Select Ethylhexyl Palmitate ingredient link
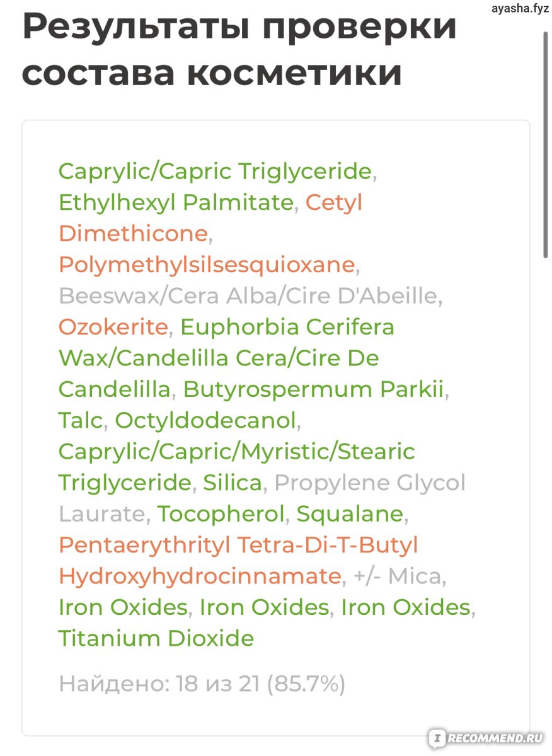552x756 pixels. pos(176,203)
